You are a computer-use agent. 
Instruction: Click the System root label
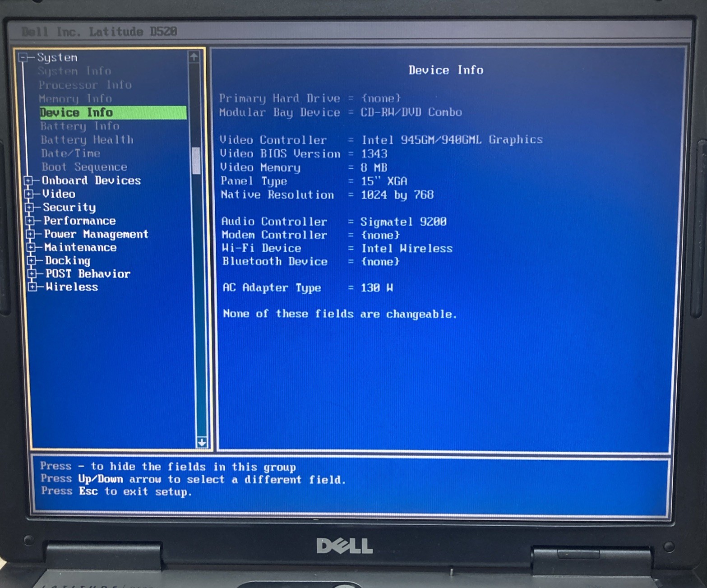[57, 58]
